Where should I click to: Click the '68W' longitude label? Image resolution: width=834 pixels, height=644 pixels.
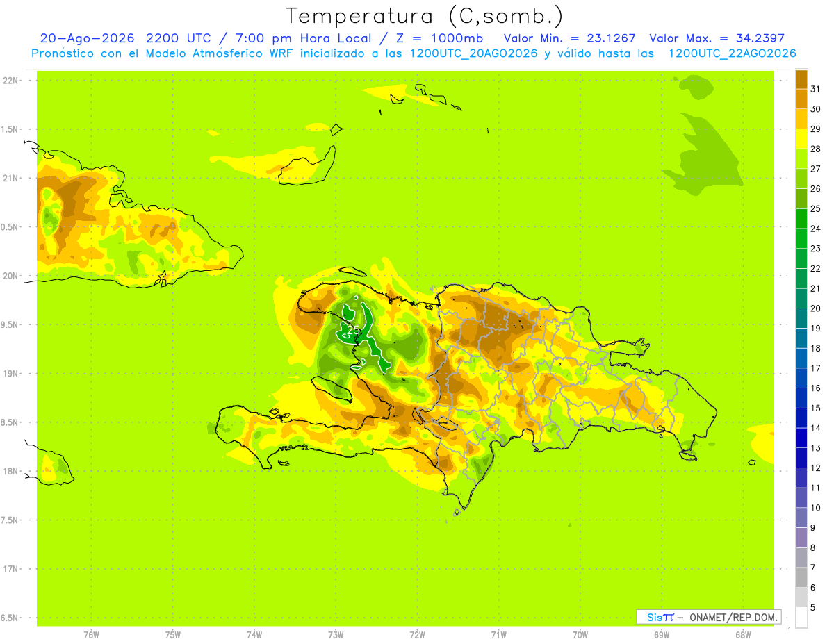pos(743,634)
